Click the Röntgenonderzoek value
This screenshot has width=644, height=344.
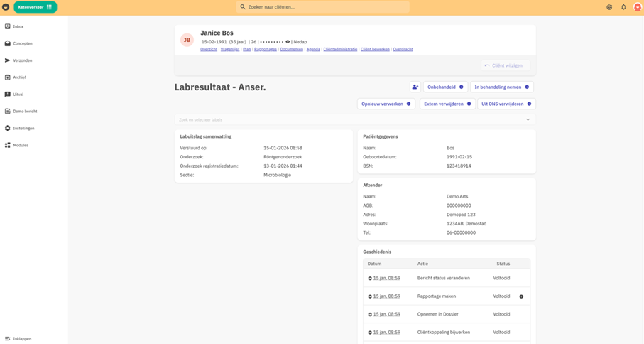pyautogui.click(x=283, y=157)
